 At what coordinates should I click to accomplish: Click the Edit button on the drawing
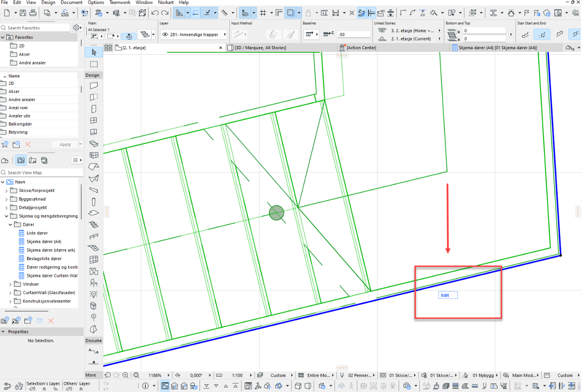tap(447, 295)
